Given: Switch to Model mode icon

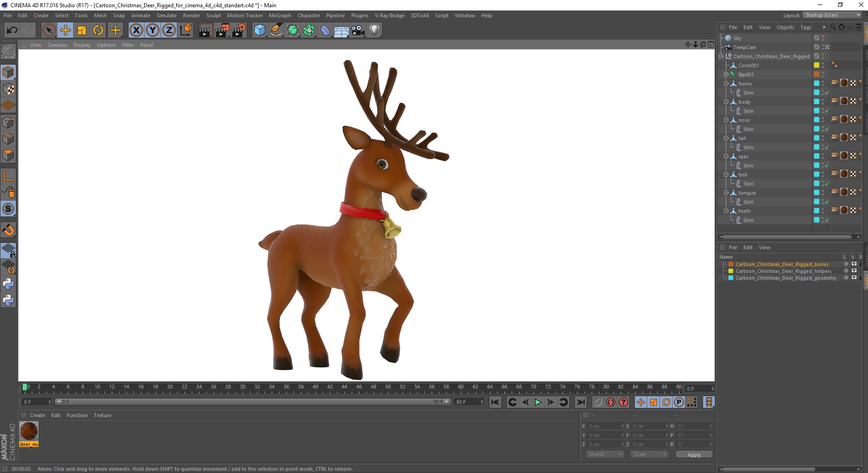Looking at the screenshot, I should pyautogui.click(x=8, y=72).
